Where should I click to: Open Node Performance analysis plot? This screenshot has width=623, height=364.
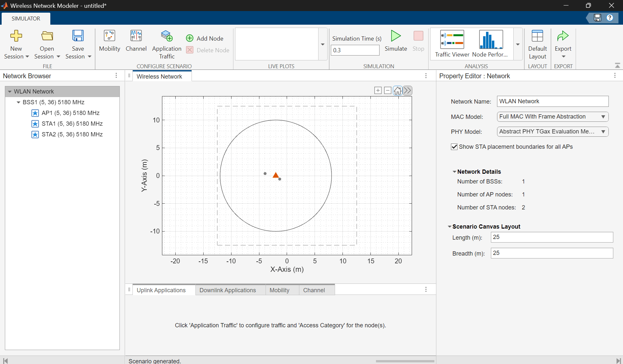(490, 44)
